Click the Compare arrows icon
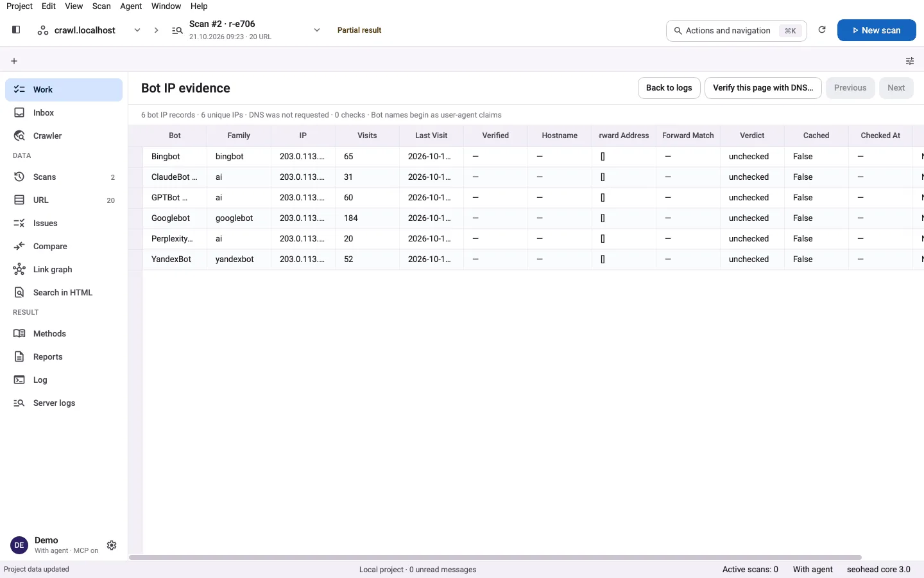Screen dimensions: 924x578 click(x=19, y=246)
